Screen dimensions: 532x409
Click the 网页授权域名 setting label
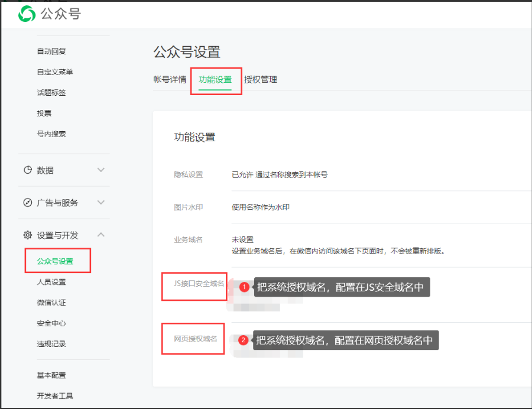pyautogui.click(x=195, y=339)
